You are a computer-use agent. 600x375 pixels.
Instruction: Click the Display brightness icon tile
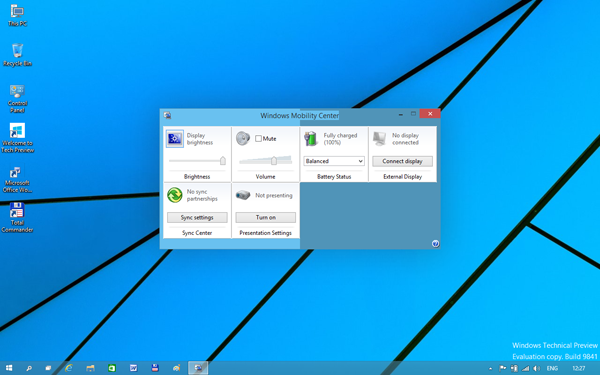pos(174,139)
